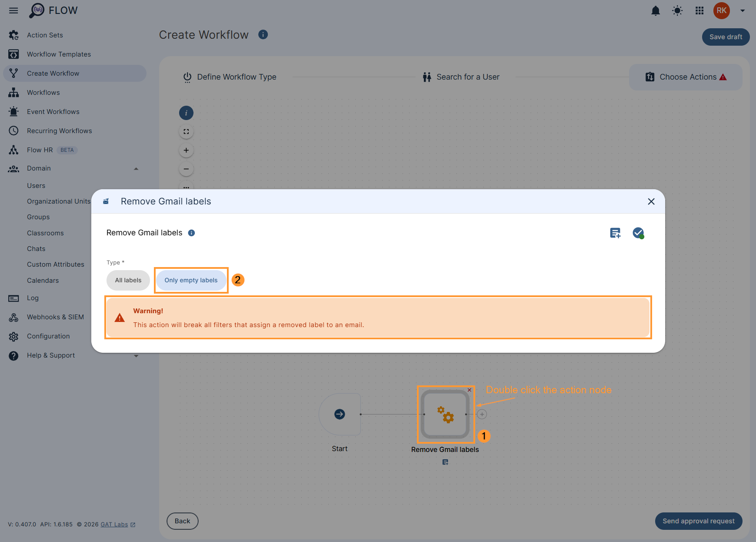
Task: Open the info tooltip beside Remove Gmail labels
Action: pyautogui.click(x=191, y=233)
